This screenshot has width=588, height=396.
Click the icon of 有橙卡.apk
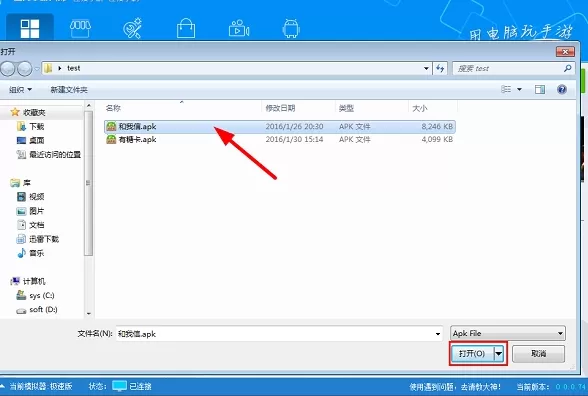pyautogui.click(x=111, y=140)
